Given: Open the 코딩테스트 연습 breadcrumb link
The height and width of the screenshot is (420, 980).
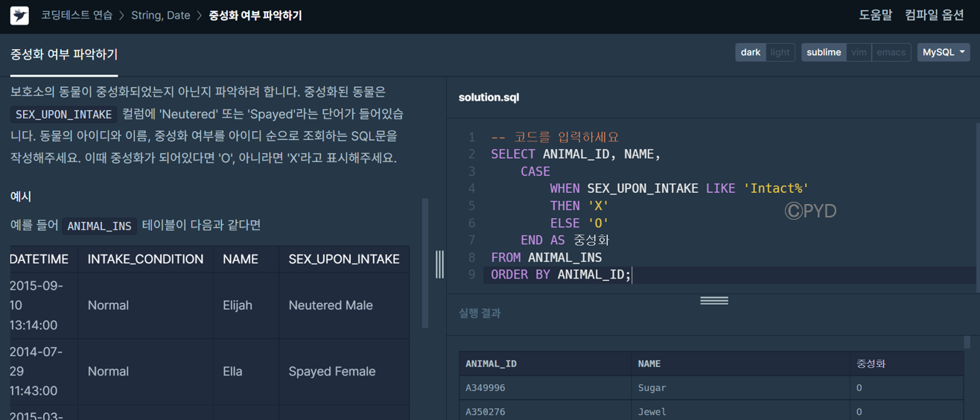Looking at the screenshot, I should point(77,15).
